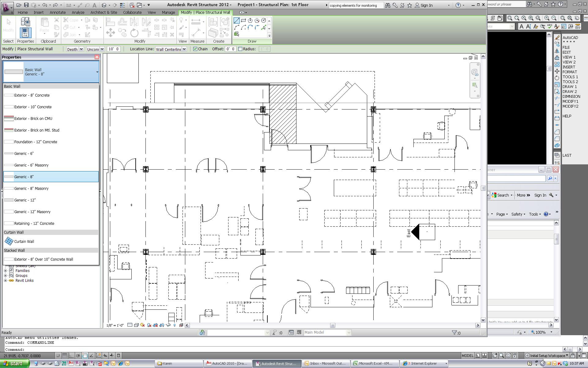Select the Line draw tool in the Draw panel
588x368 pixels.
point(237,21)
